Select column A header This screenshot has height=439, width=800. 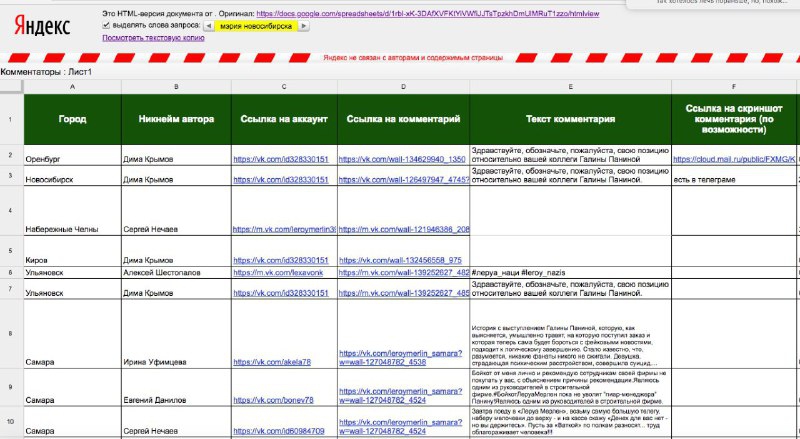72,87
